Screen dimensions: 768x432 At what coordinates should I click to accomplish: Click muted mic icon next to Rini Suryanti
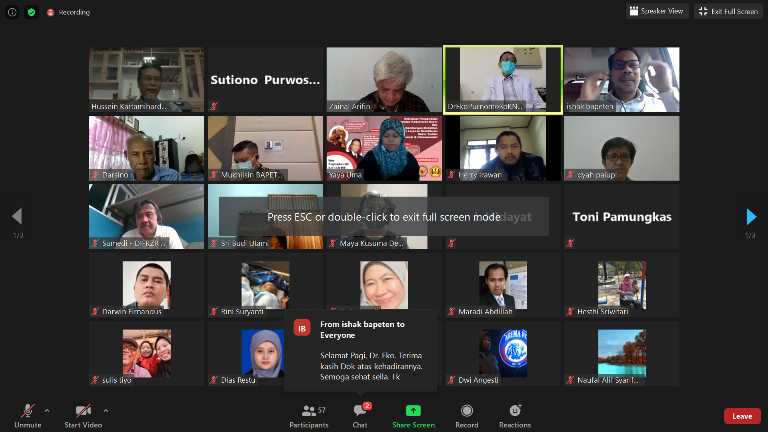214,312
